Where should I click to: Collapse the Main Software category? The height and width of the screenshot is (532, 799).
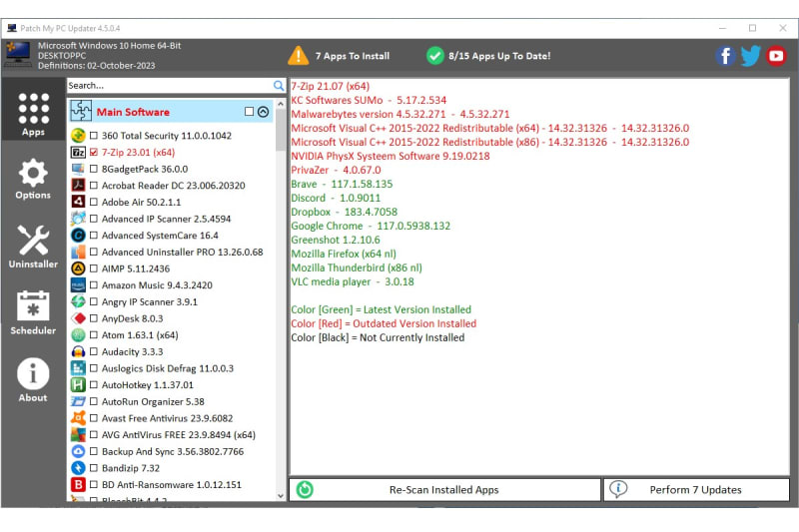click(263, 112)
